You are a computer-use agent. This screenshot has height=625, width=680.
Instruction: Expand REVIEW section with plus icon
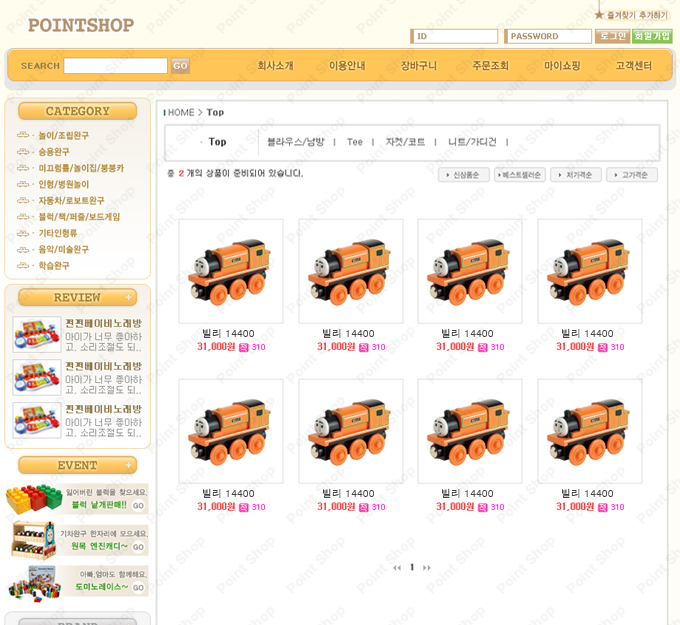pos(128,298)
